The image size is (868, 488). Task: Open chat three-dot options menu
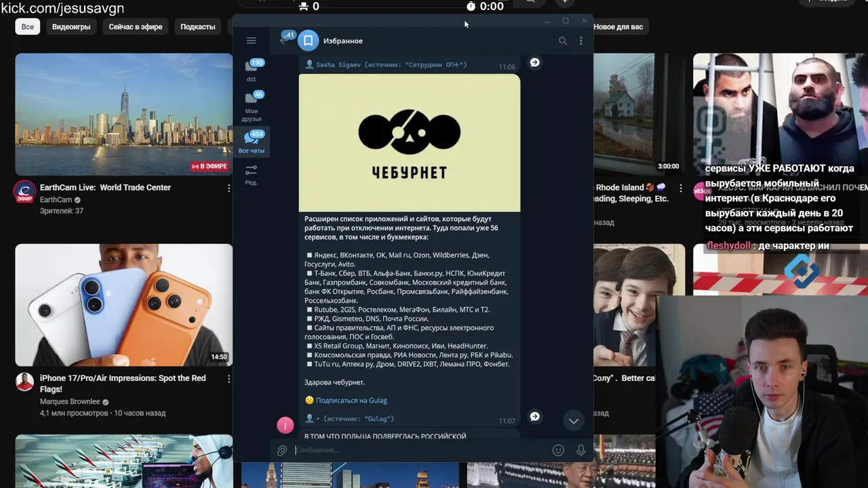click(580, 41)
